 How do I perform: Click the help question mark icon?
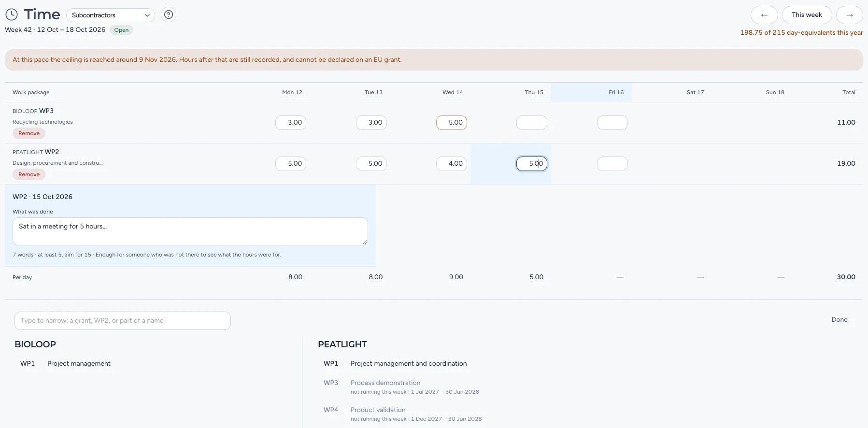[169, 15]
